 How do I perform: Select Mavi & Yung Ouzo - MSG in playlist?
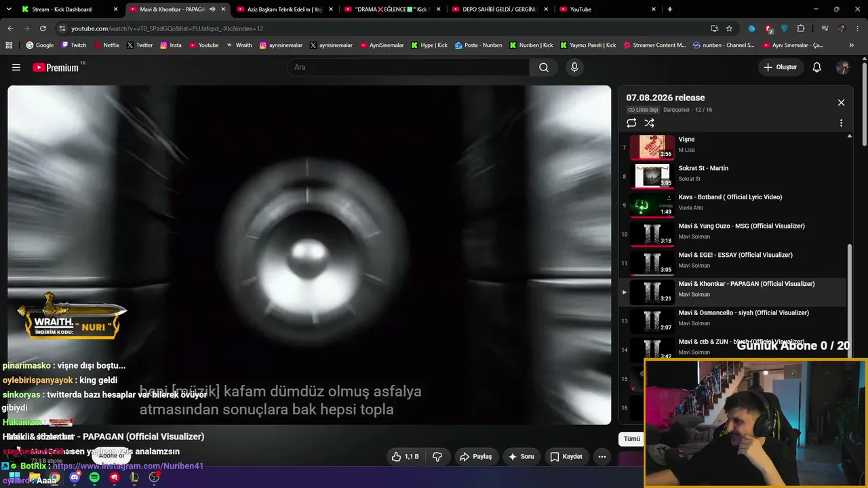[x=732, y=233]
